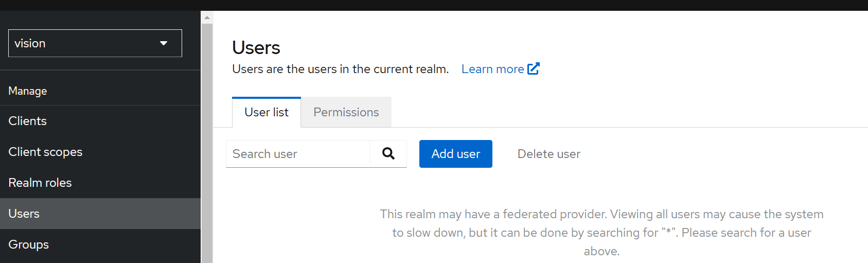Click the federated provider notice text
Viewport: 868px width, 263px height.
(x=601, y=232)
